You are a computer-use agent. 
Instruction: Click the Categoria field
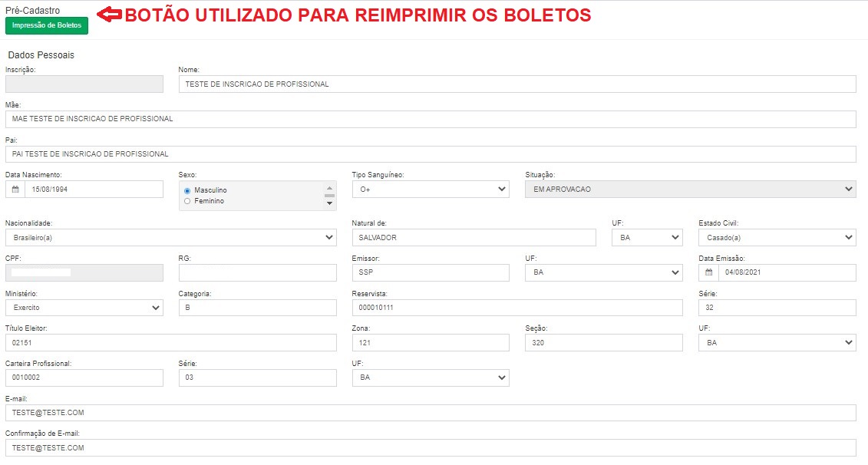[x=257, y=308]
